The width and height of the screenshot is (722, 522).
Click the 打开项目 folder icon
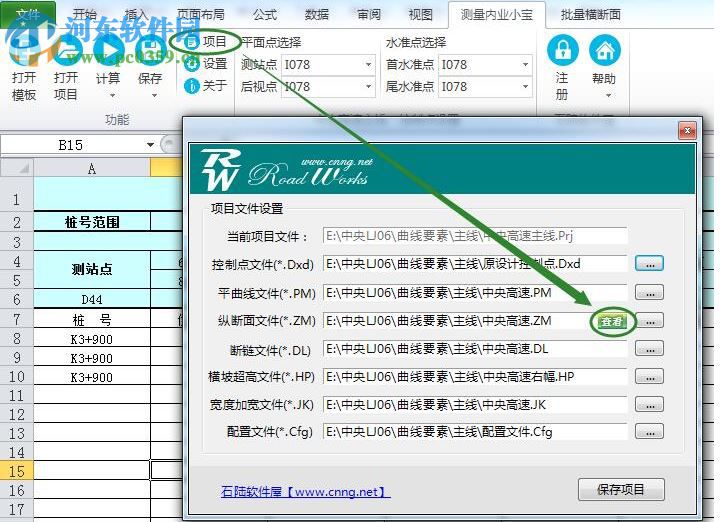point(66,50)
